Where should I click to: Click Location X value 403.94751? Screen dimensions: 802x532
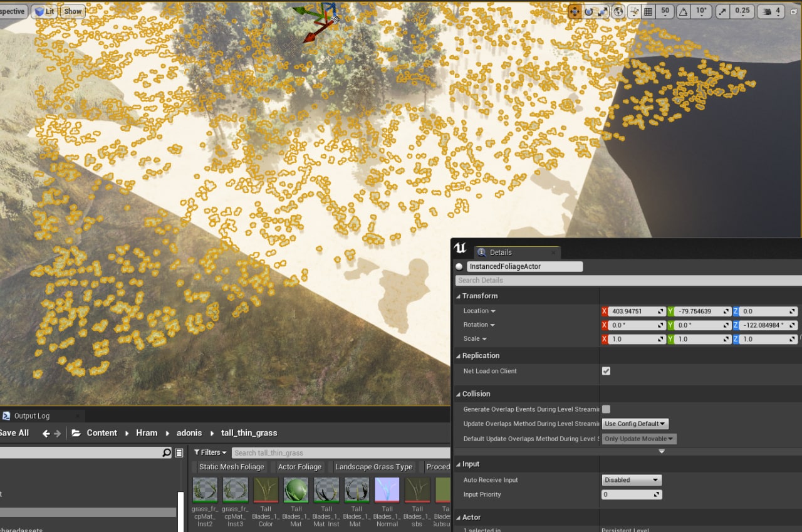pyautogui.click(x=637, y=311)
